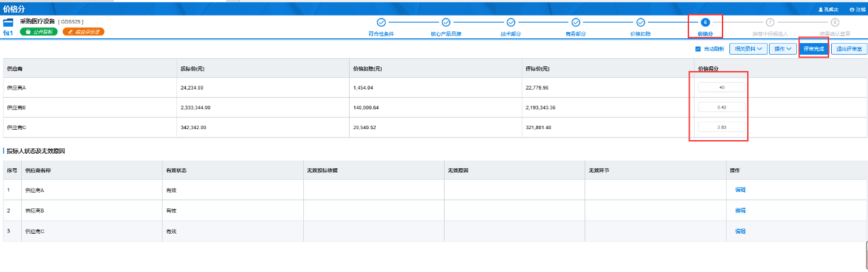Click price score field showing 0.42
This screenshot has width=868, height=272.
click(721, 107)
